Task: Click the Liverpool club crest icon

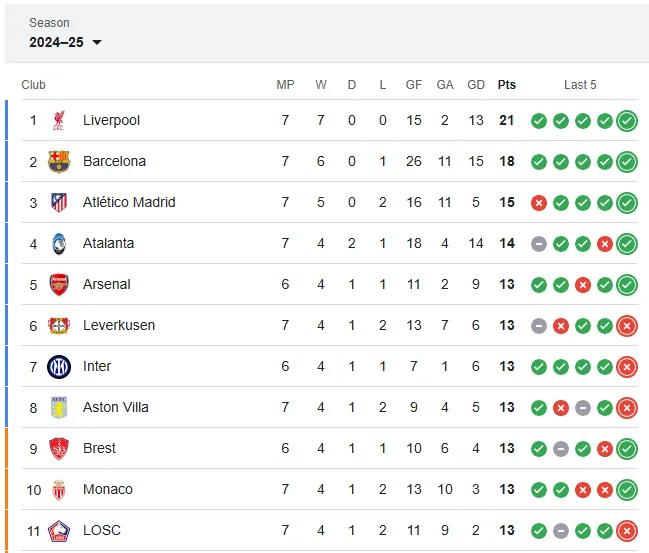Action: [x=59, y=120]
